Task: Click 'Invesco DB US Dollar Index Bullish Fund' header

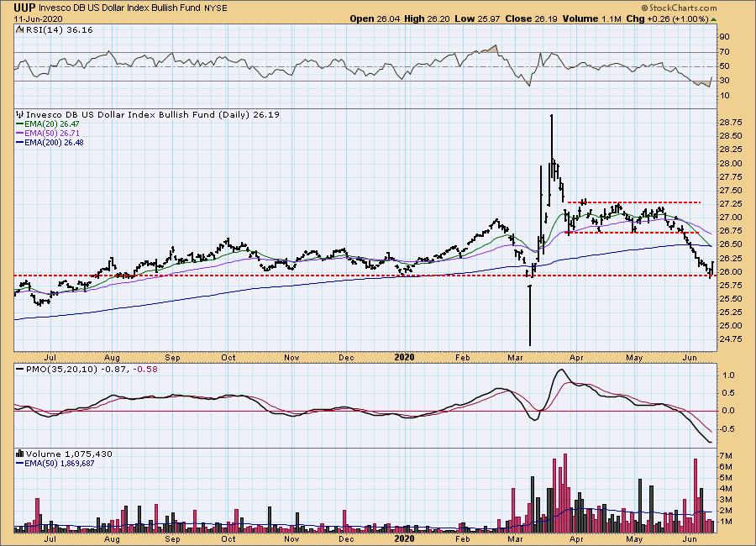Action: [x=120, y=8]
